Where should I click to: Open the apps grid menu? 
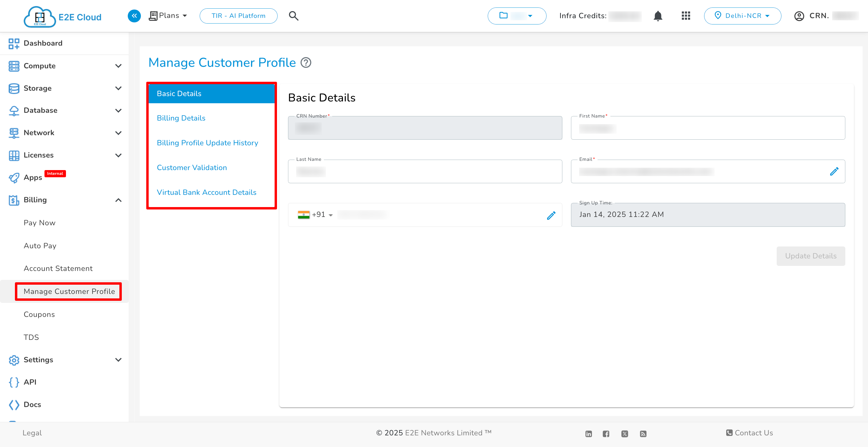pyautogui.click(x=686, y=16)
